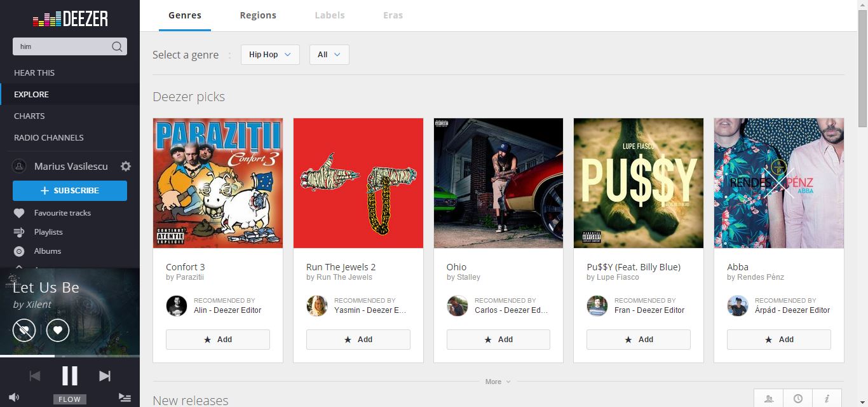Open Pu$$Y album cover

(639, 183)
